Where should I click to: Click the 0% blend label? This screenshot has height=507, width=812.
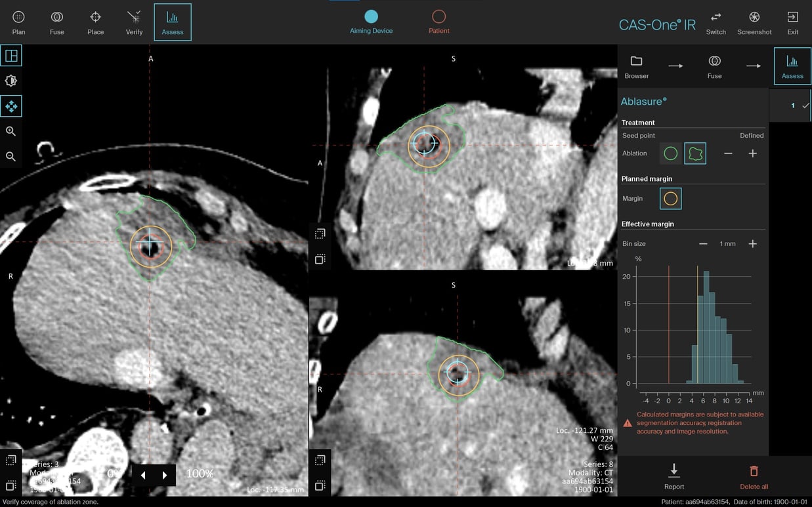114,474
